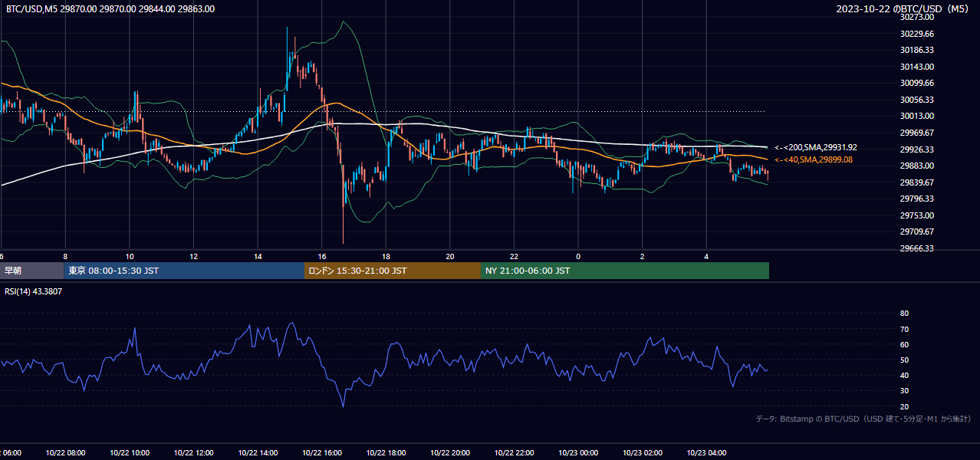The image size is (980, 460).
Task: Click the 40 SMA label 29899.08
Action: pyautogui.click(x=814, y=159)
